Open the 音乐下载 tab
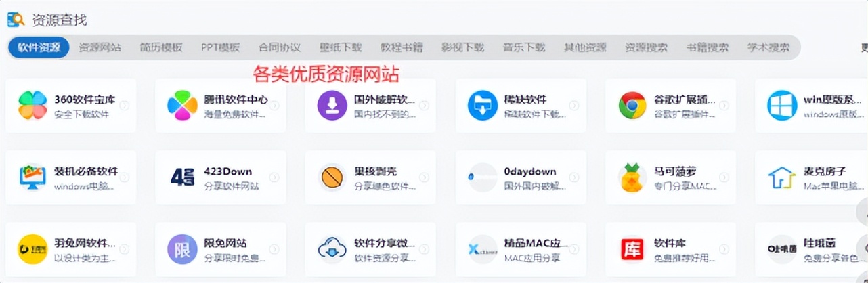The height and width of the screenshot is (283, 868). (524, 47)
